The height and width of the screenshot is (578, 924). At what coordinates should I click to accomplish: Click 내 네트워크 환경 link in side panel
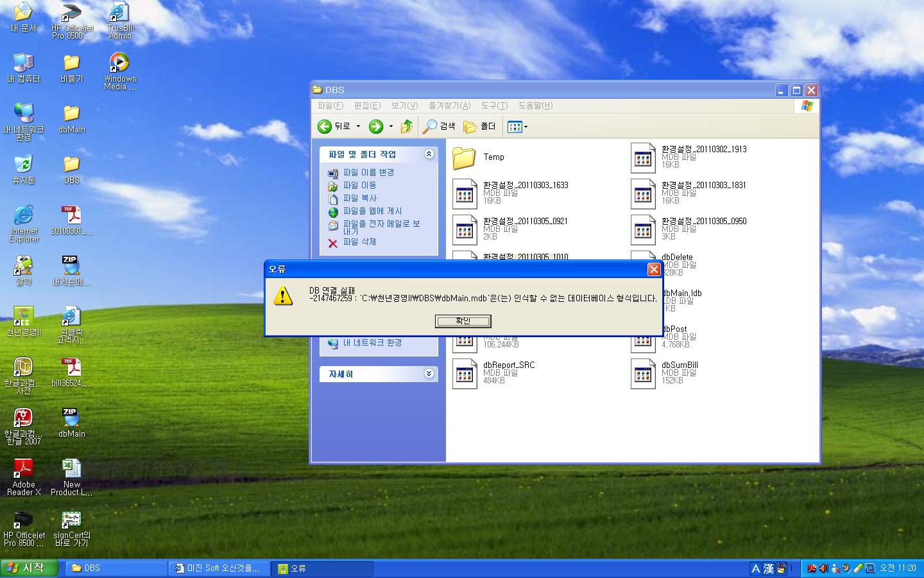[372, 343]
